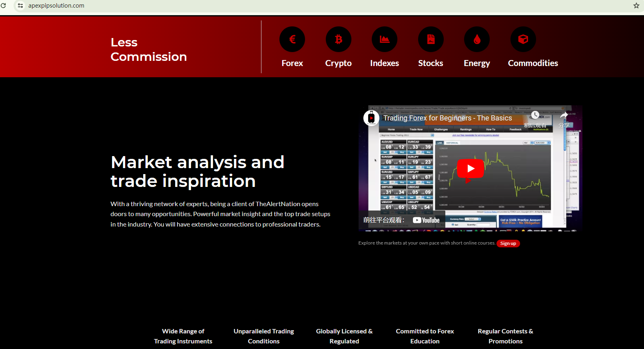Click 'Wide Range of Trading Instruments' text
644x349 pixels.
[183, 336]
